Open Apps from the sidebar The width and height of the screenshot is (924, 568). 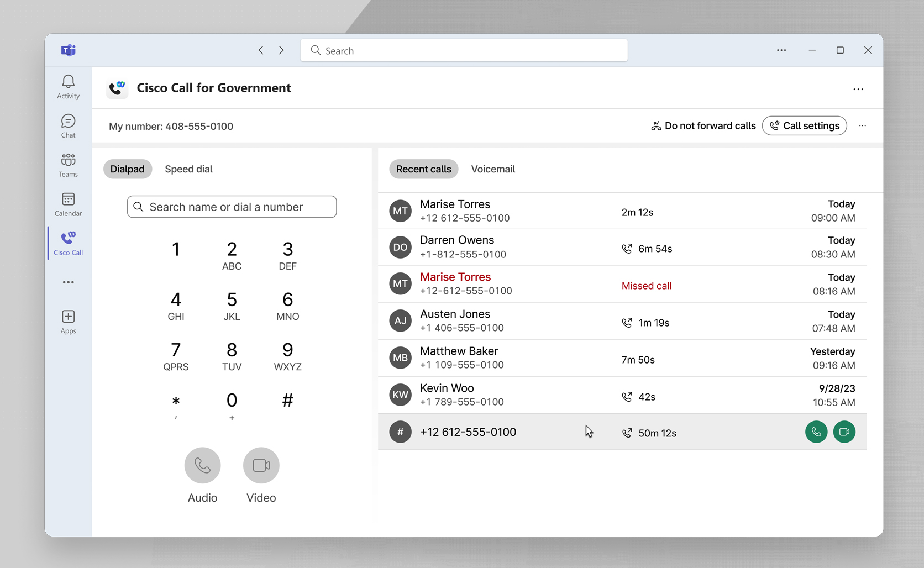(68, 322)
